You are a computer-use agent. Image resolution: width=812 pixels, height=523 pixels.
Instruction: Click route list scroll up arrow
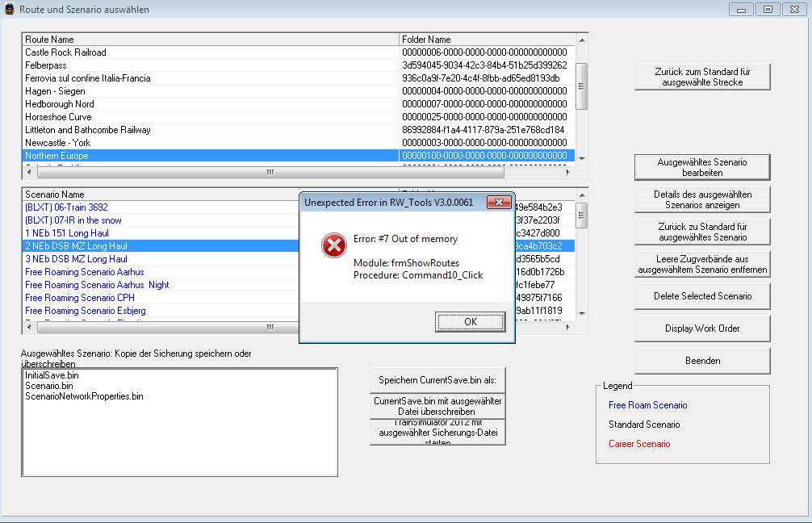click(x=581, y=40)
